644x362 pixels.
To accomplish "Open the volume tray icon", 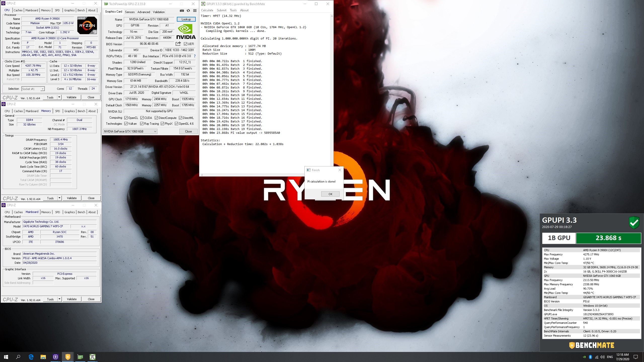I will 602,357.
